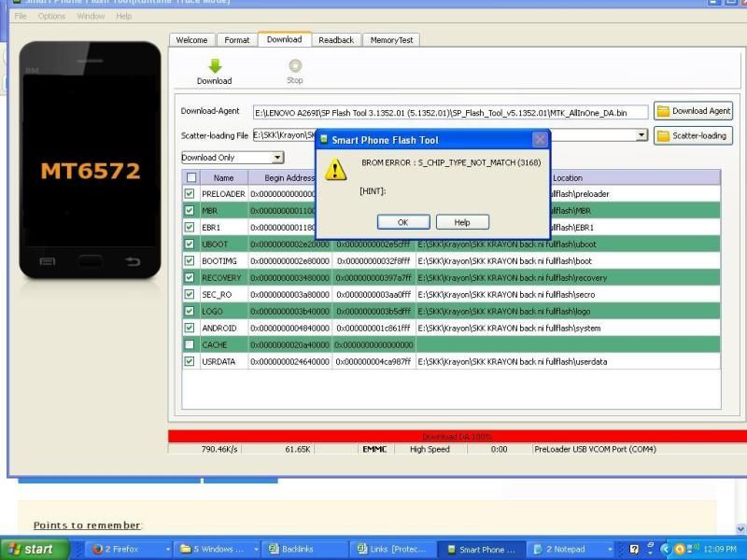
Task: Expand the Scatter-loading File dropdown arrow
Action: [641, 134]
